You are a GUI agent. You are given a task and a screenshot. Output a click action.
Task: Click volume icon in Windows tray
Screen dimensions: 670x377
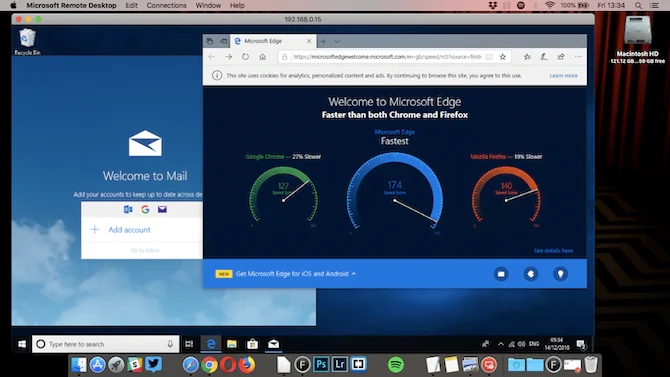521,344
